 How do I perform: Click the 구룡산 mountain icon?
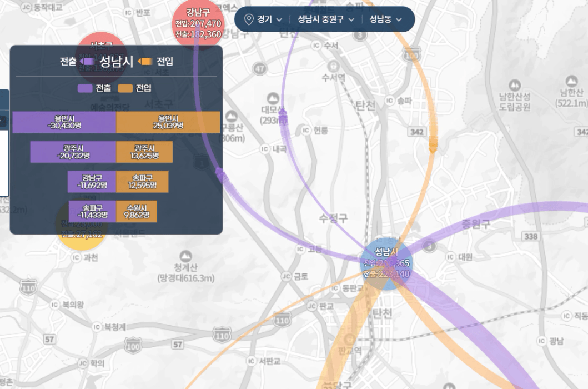coord(232,116)
